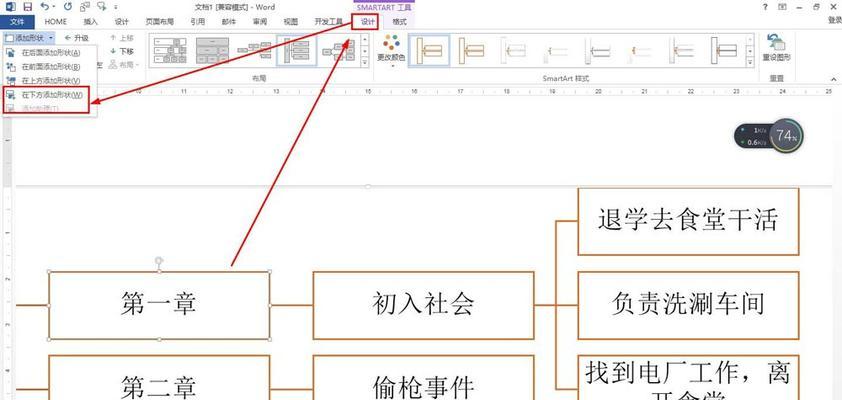Expand the SmartArt 样式 gallery More button

coord(750,62)
